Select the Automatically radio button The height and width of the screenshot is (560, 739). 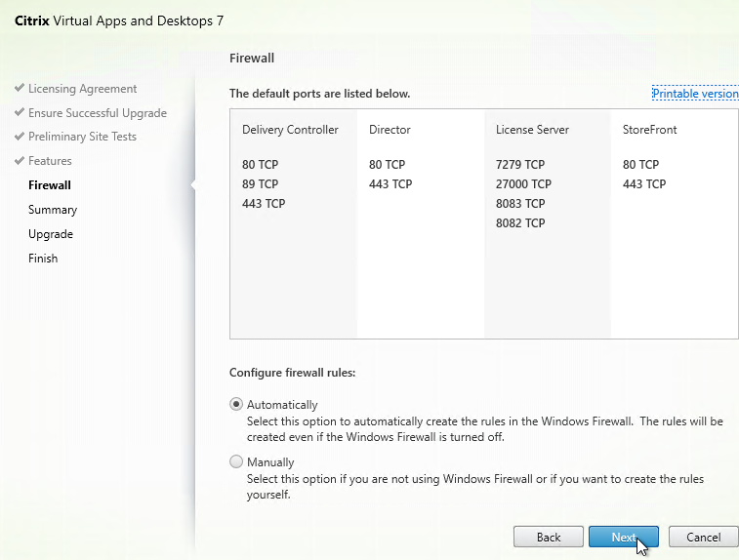(x=236, y=404)
